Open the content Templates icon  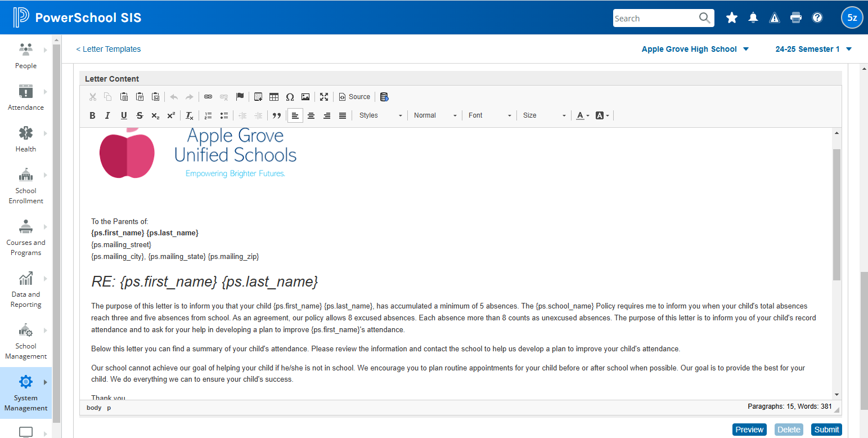258,97
